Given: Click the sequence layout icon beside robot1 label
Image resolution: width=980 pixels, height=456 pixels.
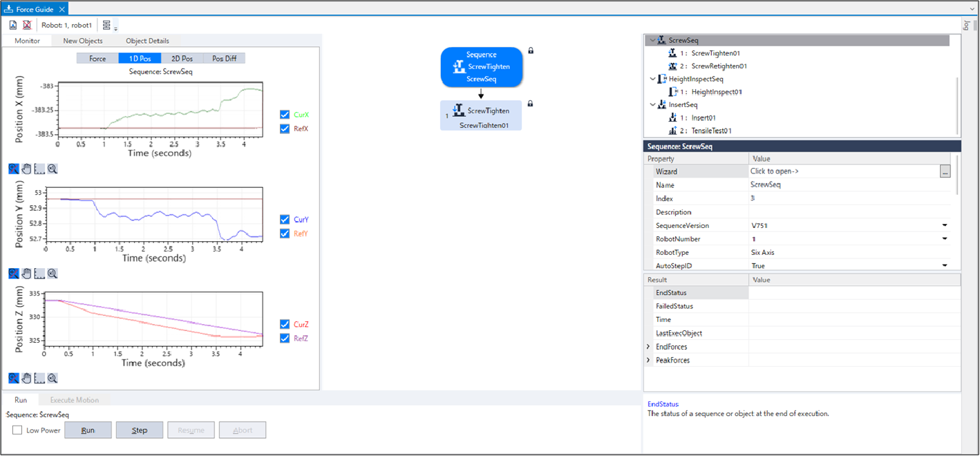Looking at the screenshot, I should pos(106,25).
